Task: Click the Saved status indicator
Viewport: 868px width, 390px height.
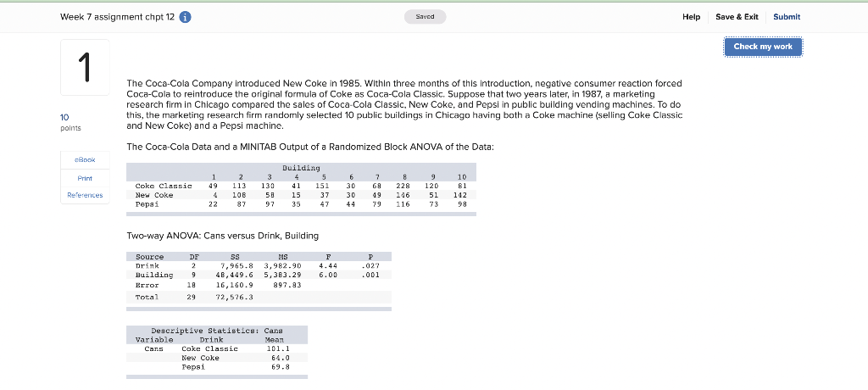Action: (x=426, y=17)
